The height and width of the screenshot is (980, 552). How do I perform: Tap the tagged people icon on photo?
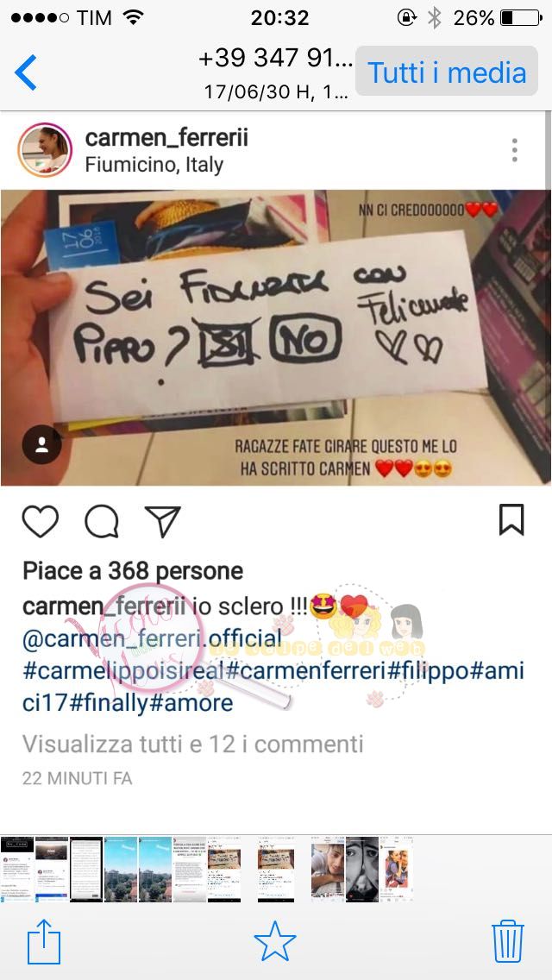coord(42,444)
